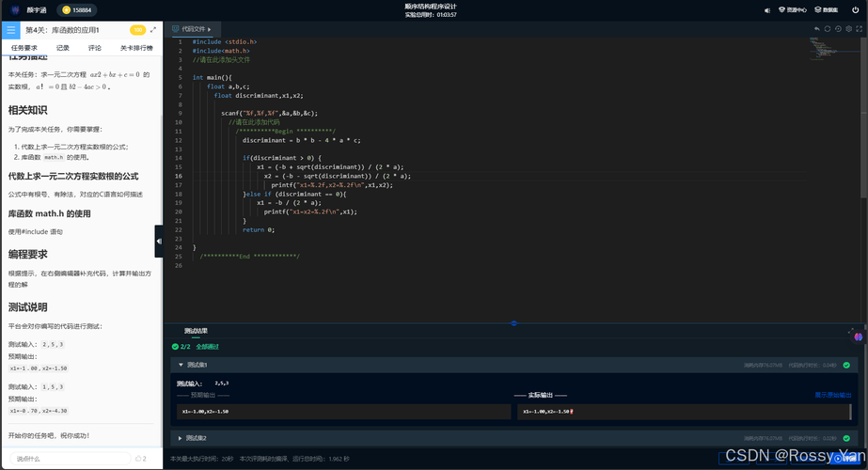Click the test input value 2,5,3 in test set 1
Image resolution: width=868 pixels, height=470 pixels.
tap(222, 383)
